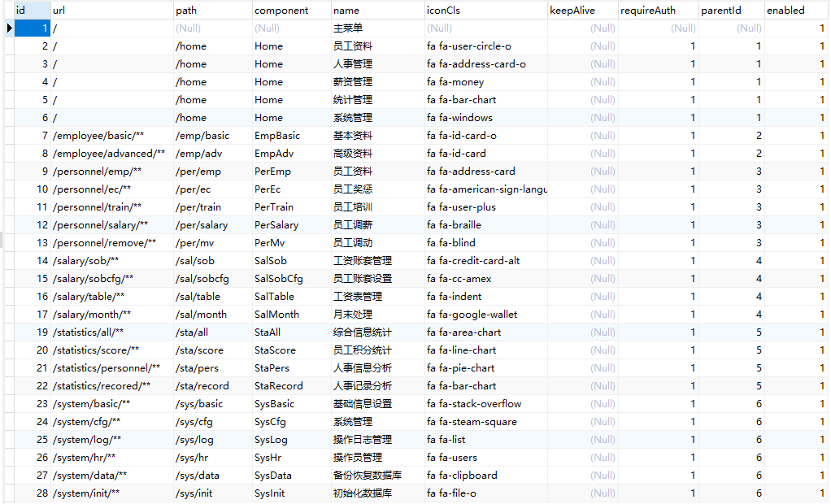Select cell 'fa fa-money'

[486, 82]
